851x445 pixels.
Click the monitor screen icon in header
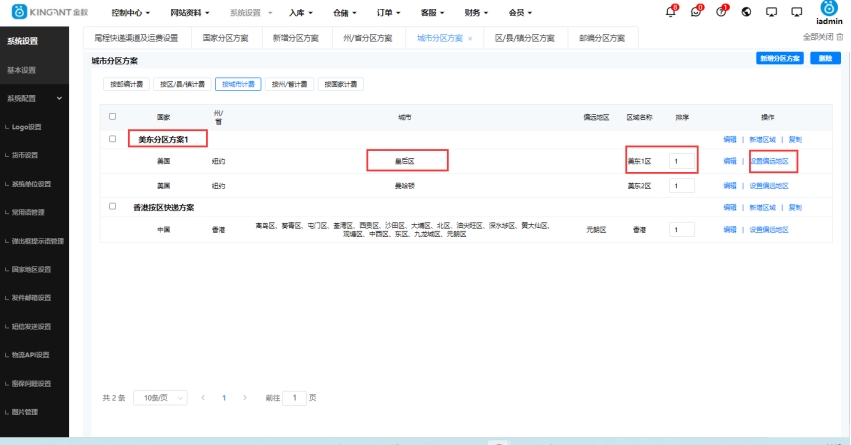770,12
